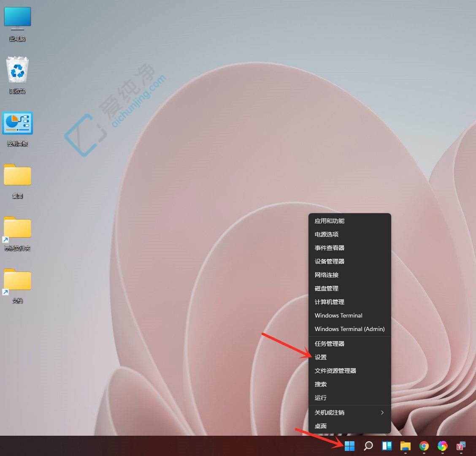476x456 pixels.
Task: Click the taskbar Search icon
Action: click(x=368, y=446)
